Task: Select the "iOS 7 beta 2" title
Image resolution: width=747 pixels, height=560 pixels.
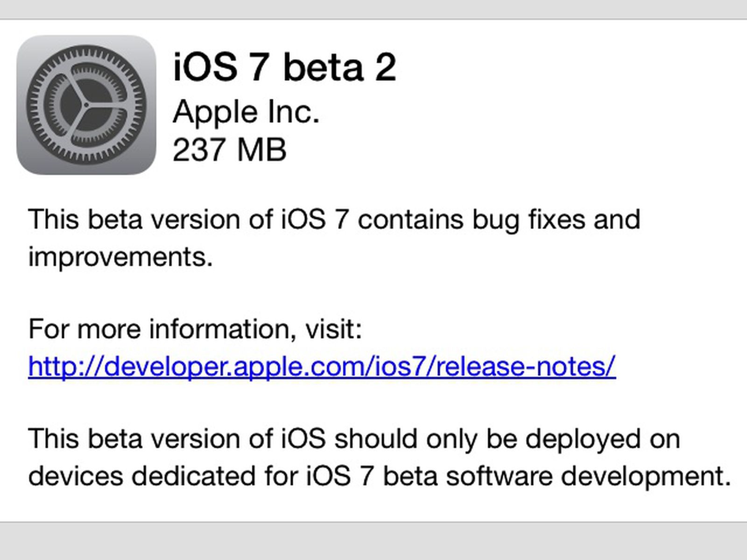Action: click(x=284, y=68)
